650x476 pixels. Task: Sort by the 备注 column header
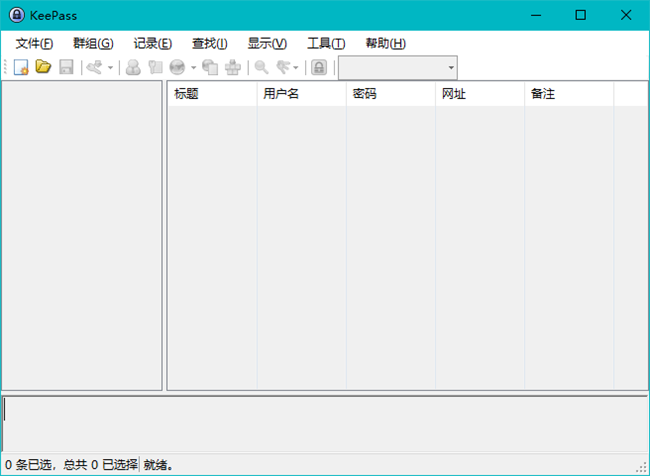[x=569, y=94]
